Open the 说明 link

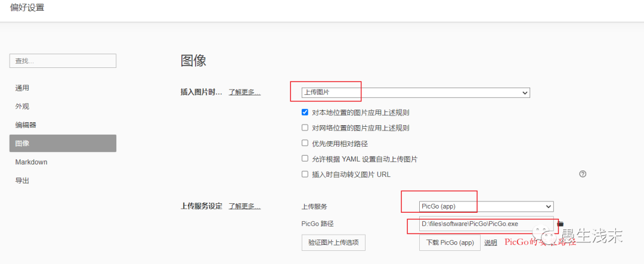tap(490, 243)
